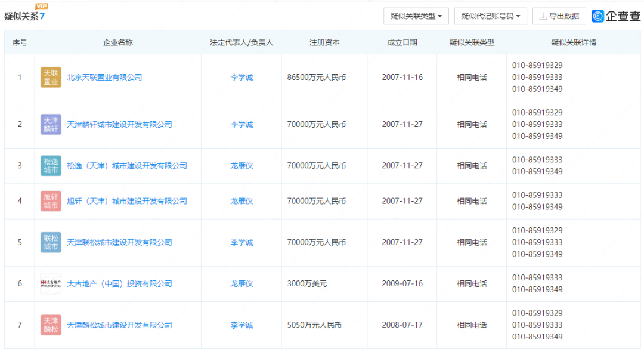Open the 疑似代记账号码 dropdown

pyautogui.click(x=490, y=16)
